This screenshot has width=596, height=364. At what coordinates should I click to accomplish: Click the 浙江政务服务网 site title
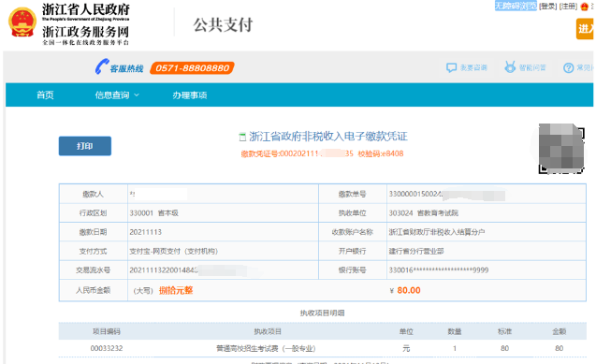[x=85, y=32]
